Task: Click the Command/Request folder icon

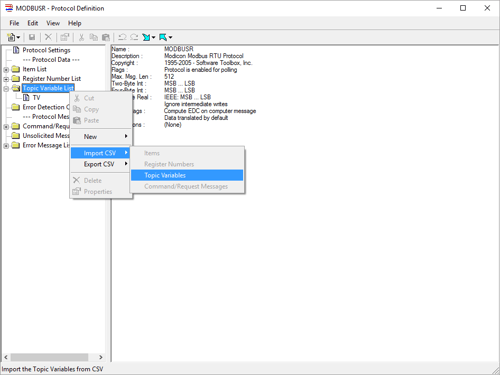Action: coord(16,126)
